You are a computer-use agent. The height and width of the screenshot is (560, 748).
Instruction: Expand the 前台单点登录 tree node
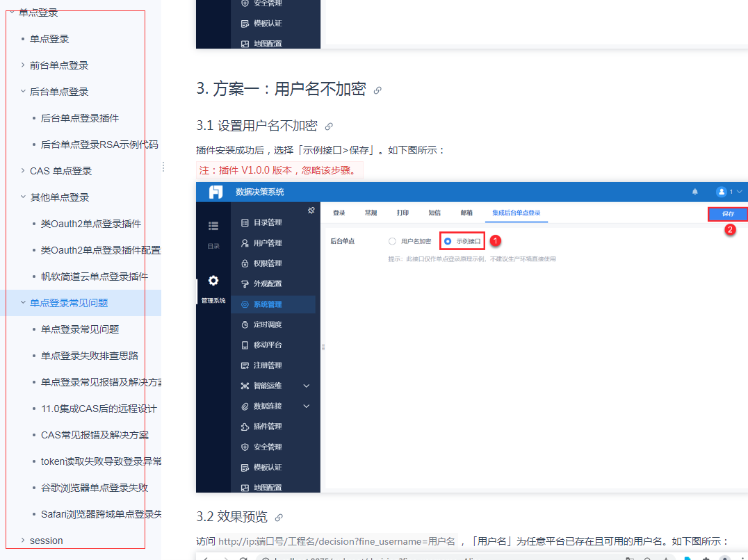pos(22,65)
